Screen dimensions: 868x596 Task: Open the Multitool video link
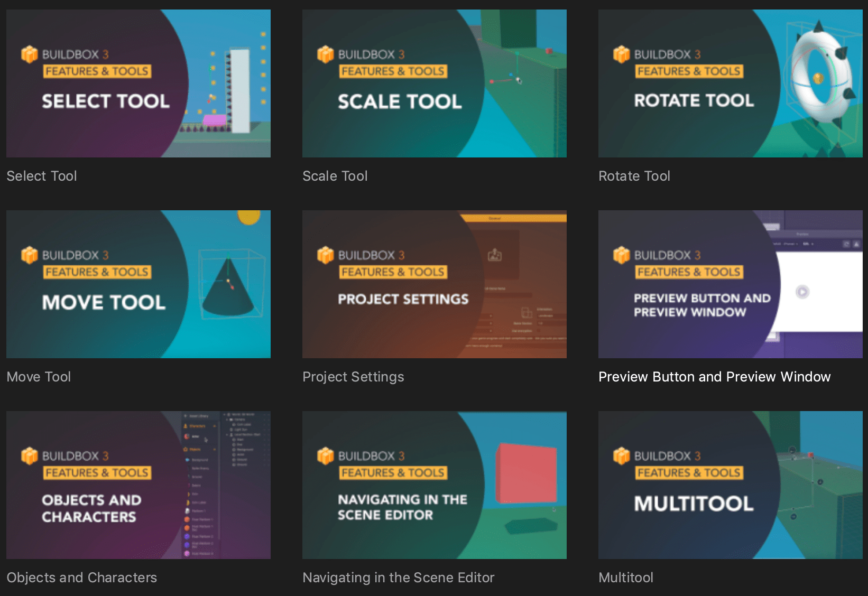tap(625, 578)
